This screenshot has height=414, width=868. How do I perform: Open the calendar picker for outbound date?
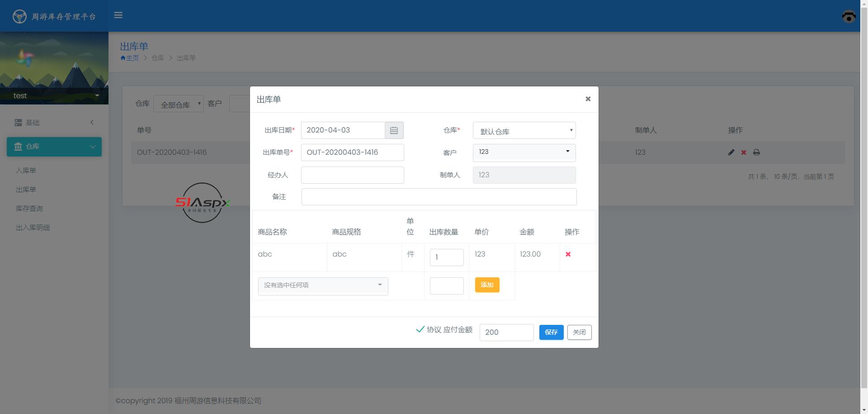click(x=394, y=130)
